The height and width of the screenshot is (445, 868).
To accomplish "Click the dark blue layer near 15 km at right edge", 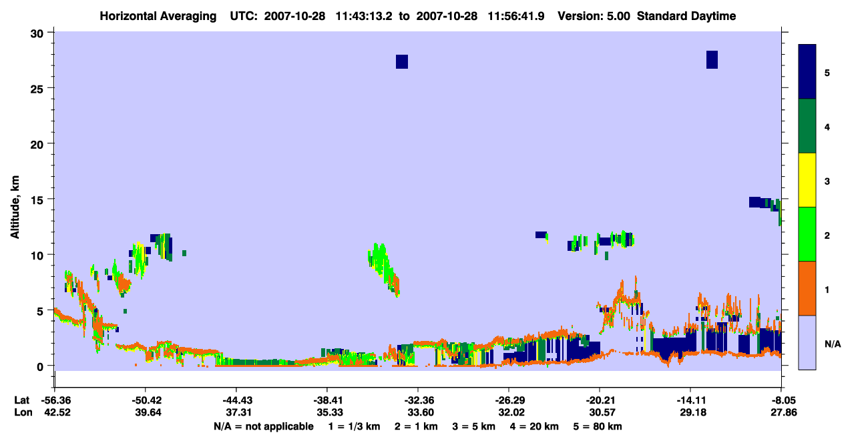I will pyautogui.click(x=765, y=203).
